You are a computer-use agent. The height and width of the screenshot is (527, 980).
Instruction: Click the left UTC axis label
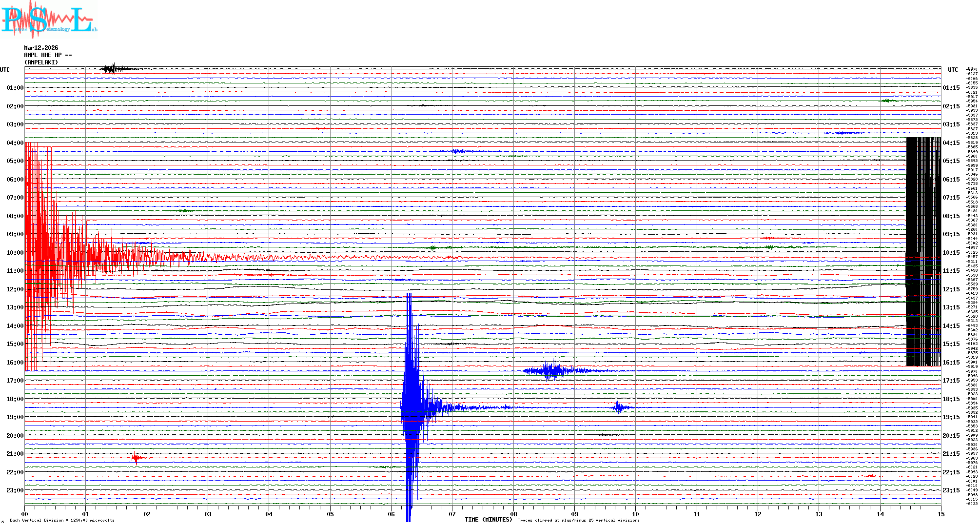point(5,70)
